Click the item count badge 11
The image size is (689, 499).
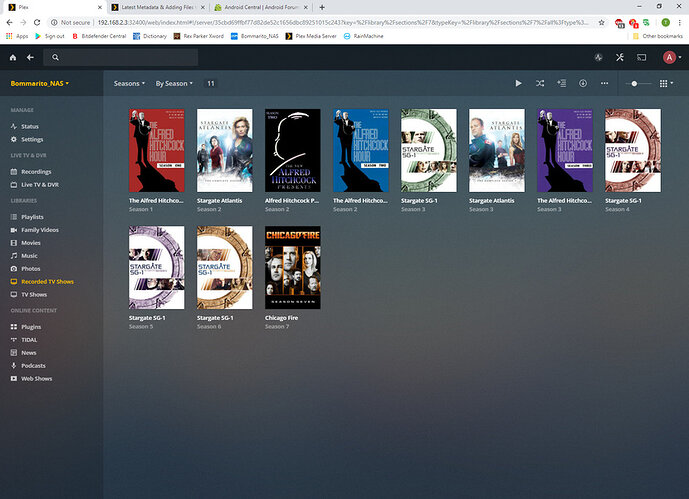[211, 83]
